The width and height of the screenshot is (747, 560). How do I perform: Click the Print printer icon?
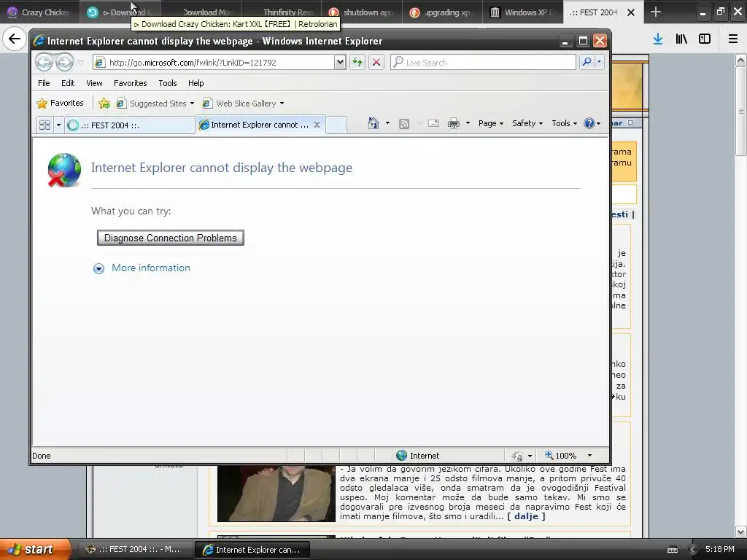click(454, 123)
